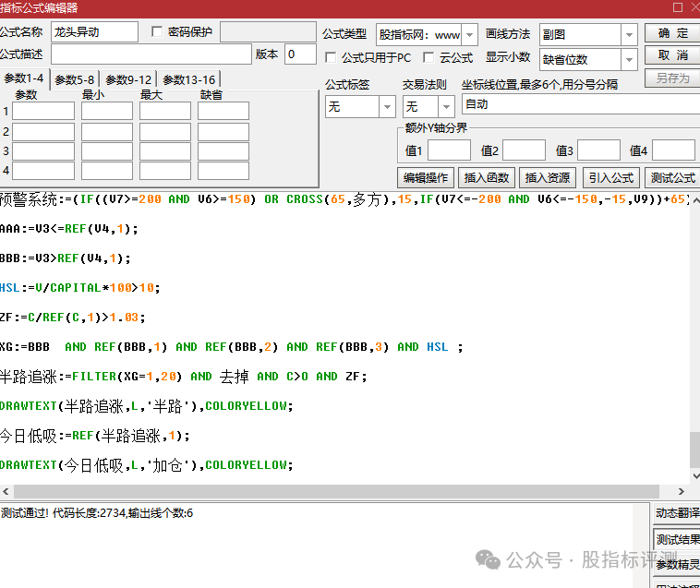The image size is (700, 588).
Task: Click row 2 最大 value field
Action: coord(165,132)
